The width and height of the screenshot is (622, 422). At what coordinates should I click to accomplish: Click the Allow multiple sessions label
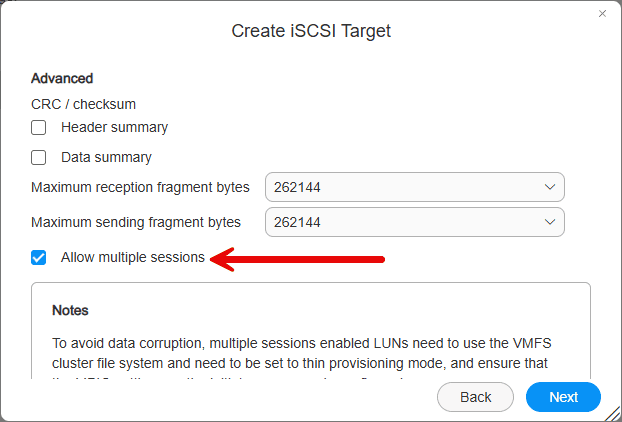click(132, 257)
